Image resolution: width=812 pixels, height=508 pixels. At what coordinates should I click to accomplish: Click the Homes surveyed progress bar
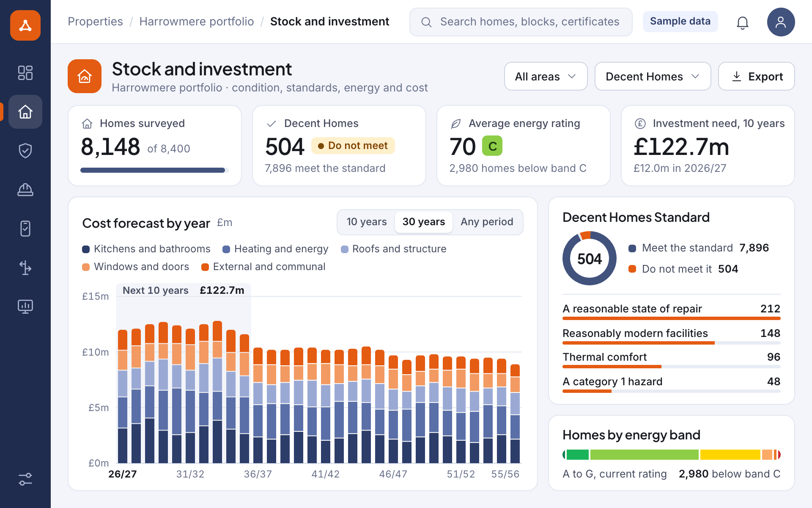click(x=155, y=170)
